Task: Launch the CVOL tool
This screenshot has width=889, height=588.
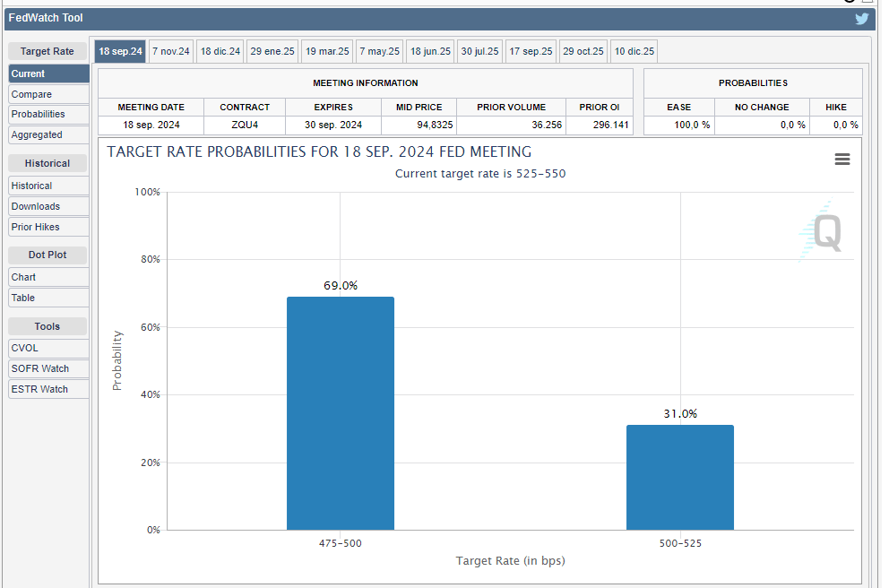Action: pyautogui.click(x=47, y=348)
